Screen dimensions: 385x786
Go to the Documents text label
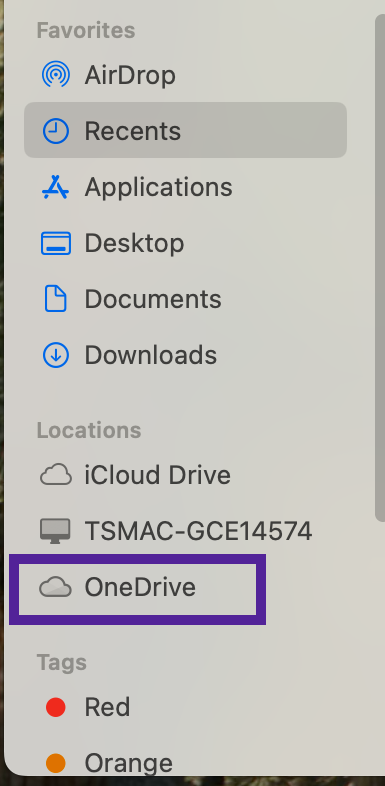pos(153,299)
